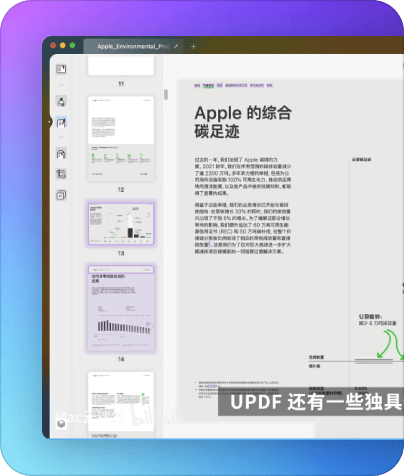Select page 12 thumbnail
Viewport: 404px width, 476px height.
(x=121, y=139)
